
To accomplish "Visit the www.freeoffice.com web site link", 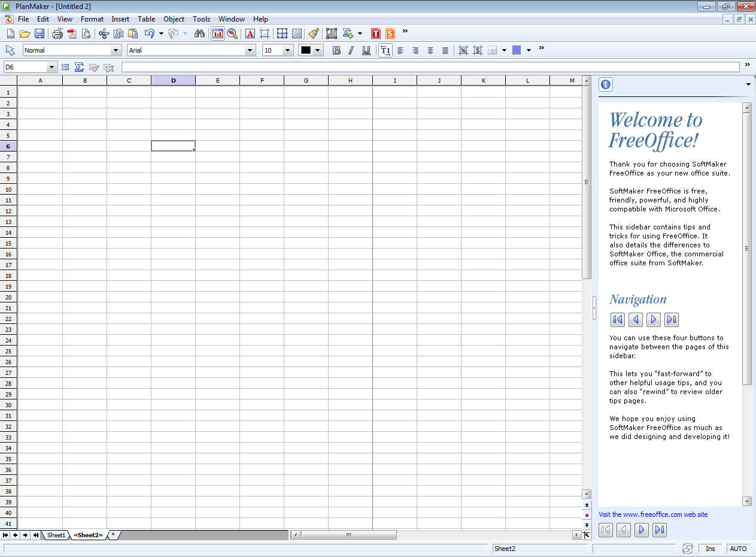I will (653, 514).
